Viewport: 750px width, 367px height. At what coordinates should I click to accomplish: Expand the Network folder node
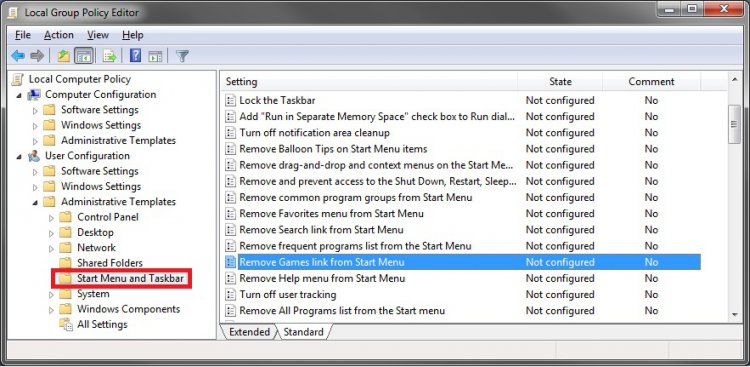(x=51, y=248)
